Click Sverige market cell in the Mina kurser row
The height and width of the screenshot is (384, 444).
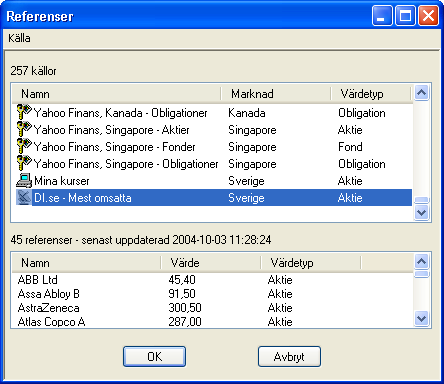coord(246,181)
